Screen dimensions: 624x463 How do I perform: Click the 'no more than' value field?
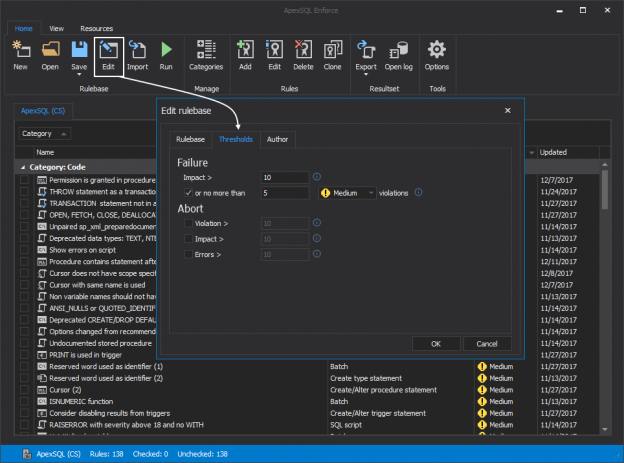[x=285, y=193]
